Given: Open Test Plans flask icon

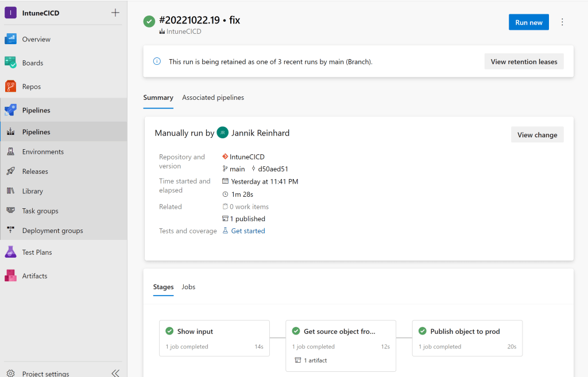Looking at the screenshot, I should [11, 252].
